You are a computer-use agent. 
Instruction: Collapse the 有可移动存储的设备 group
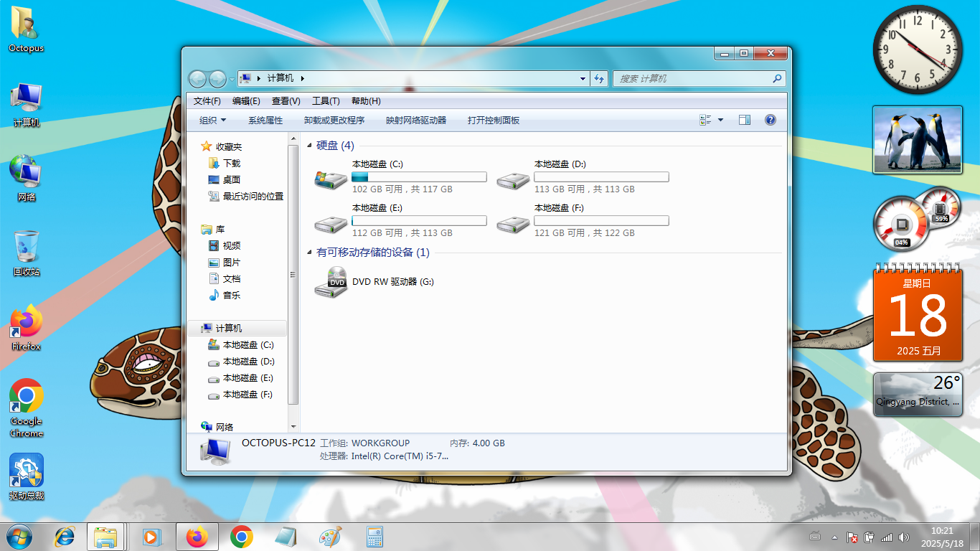pos(310,253)
